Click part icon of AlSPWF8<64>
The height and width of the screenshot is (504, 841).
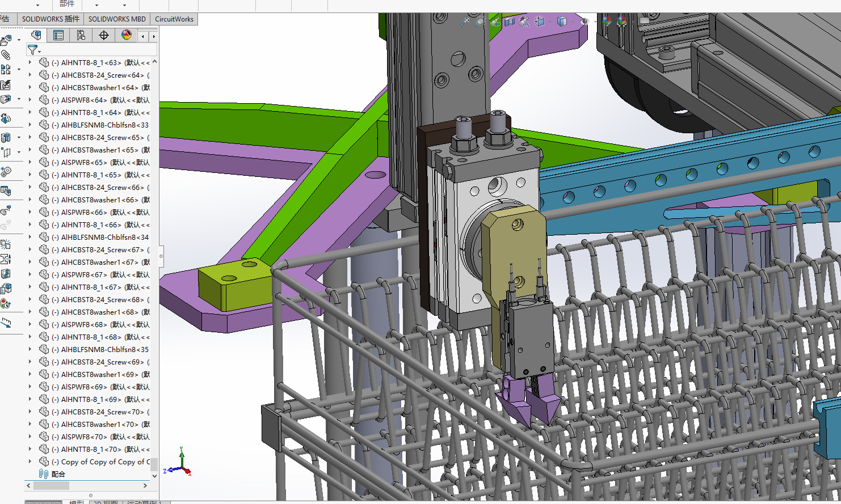(44, 100)
